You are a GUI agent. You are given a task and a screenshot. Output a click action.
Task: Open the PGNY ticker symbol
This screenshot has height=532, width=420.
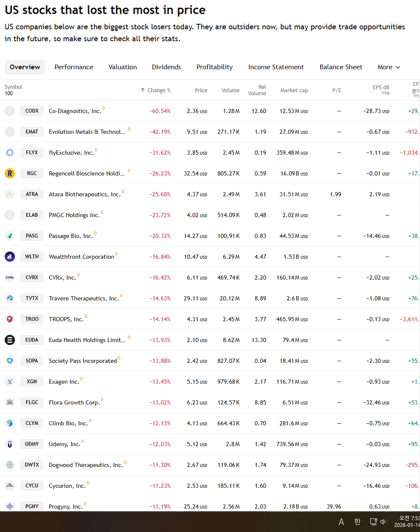click(32, 507)
